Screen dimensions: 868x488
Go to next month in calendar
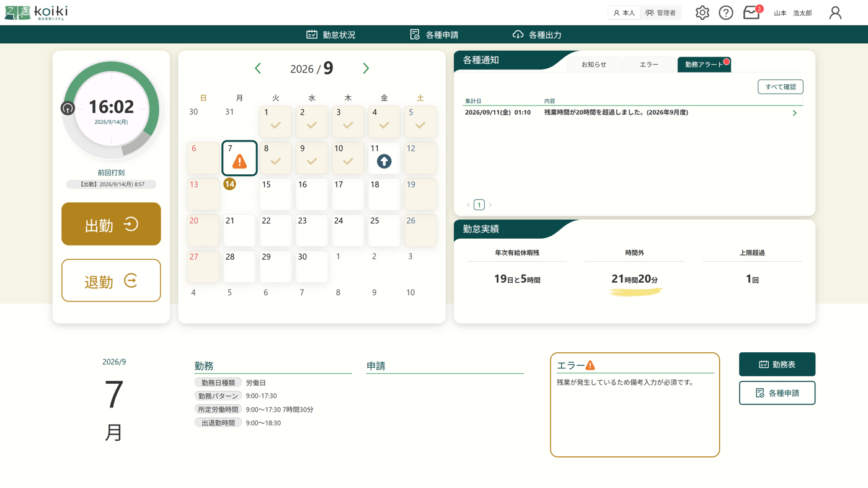(366, 68)
